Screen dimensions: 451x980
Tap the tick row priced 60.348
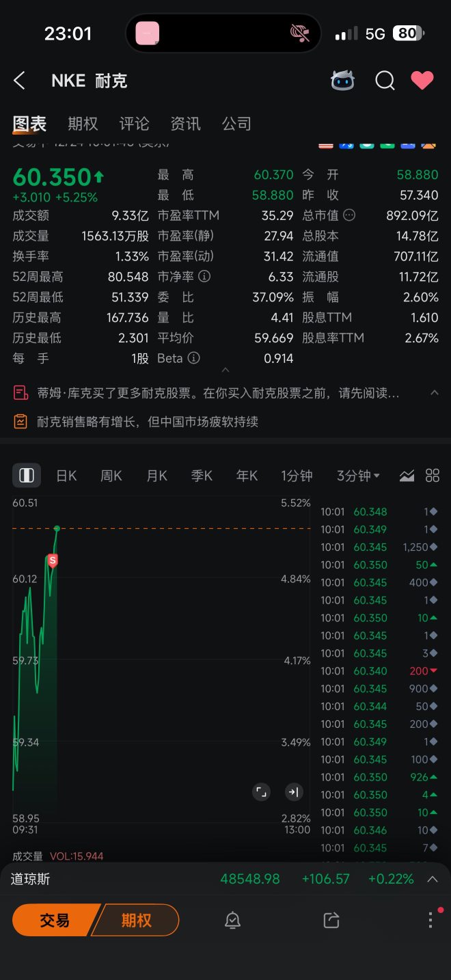(x=379, y=512)
